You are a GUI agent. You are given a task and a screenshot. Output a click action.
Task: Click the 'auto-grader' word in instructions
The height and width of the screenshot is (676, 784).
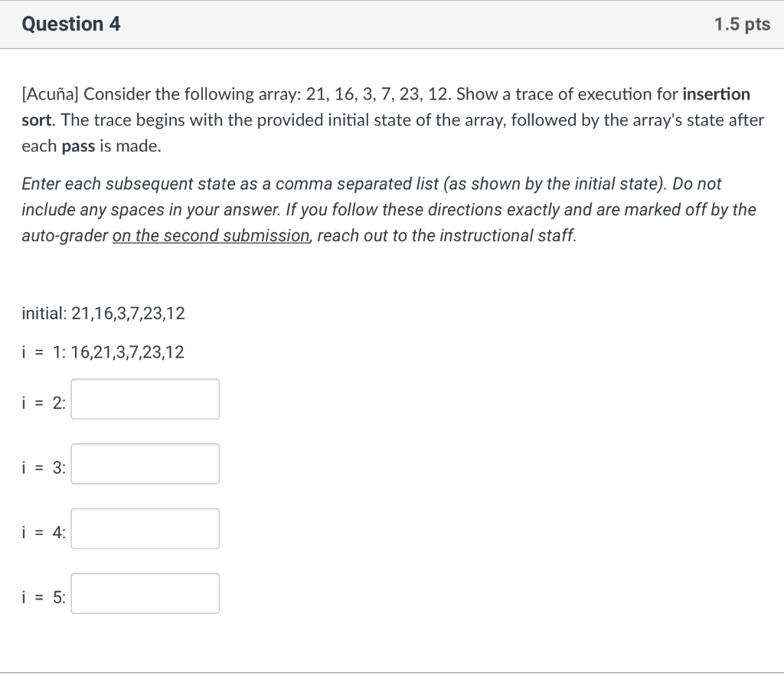pyautogui.click(x=64, y=236)
